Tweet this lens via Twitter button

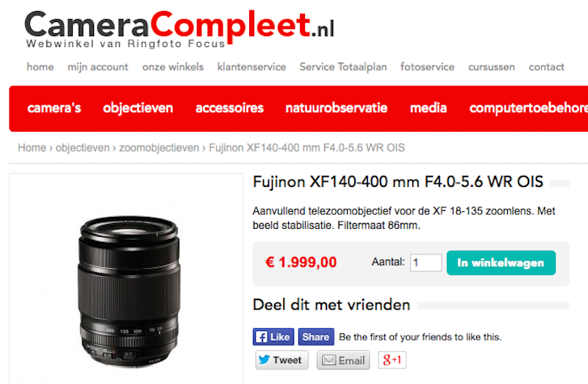(282, 360)
